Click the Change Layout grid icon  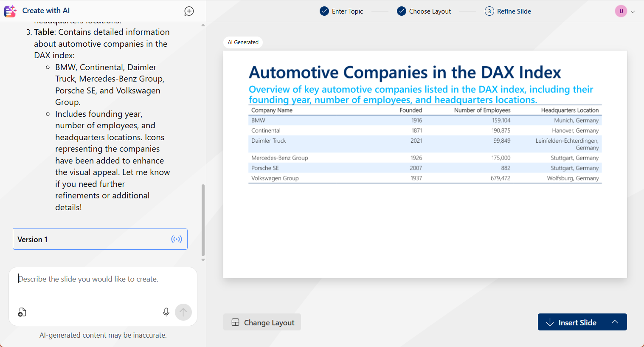click(235, 322)
